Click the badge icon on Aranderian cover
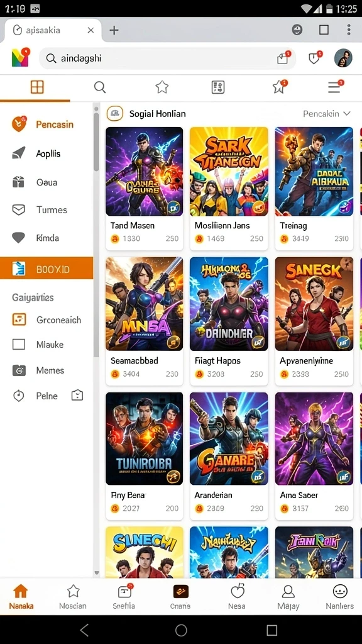Viewport: 362px width, 644px height. (258, 477)
